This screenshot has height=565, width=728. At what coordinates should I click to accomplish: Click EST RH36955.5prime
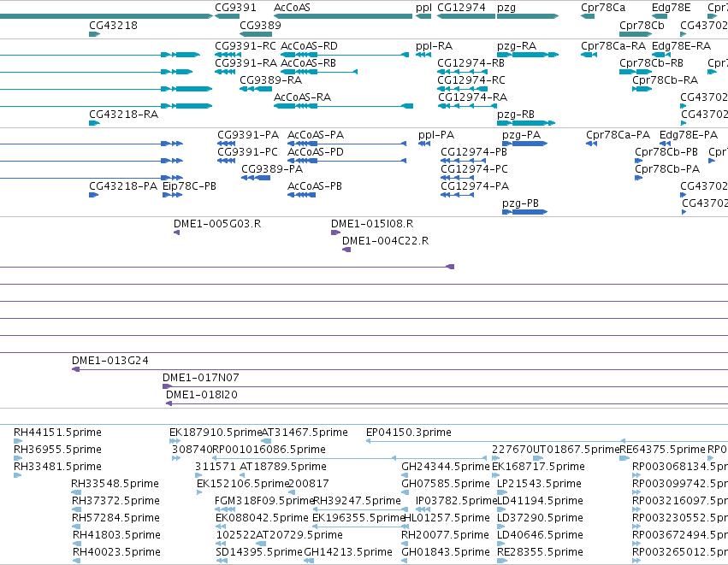click(x=57, y=450)
